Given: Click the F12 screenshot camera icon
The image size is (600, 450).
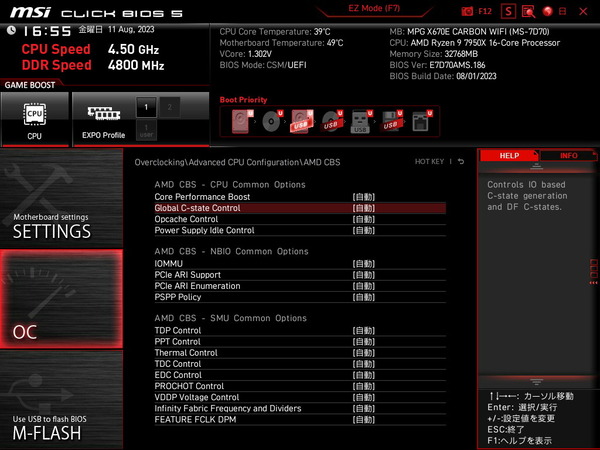Looking at the screenshot, I should 467,11.
